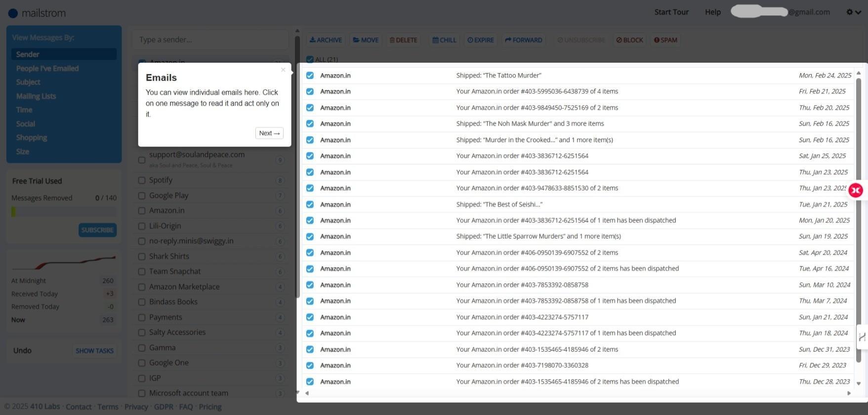This screenshot has height=415, width=868.
Task: Click the Messages Removed progress bar
Action: [x=64, y=212]
